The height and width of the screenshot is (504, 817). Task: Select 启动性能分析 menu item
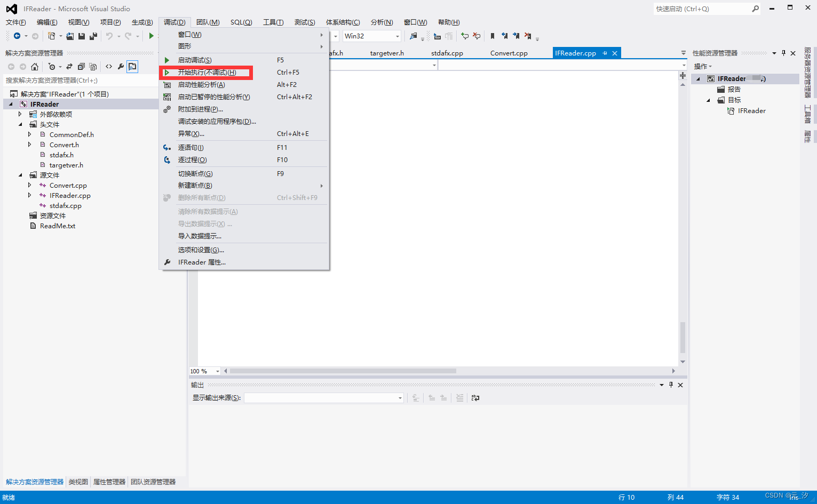pos(244,85)
